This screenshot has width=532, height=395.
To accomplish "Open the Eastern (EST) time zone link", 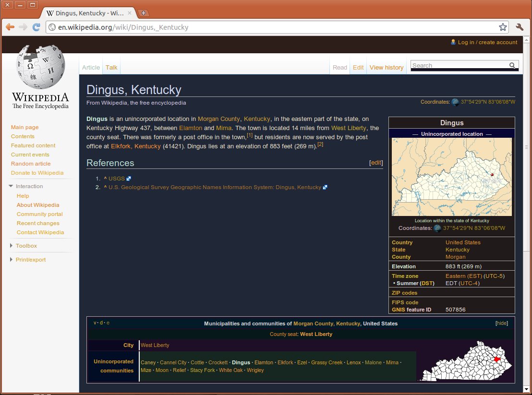I will (464, 276).
